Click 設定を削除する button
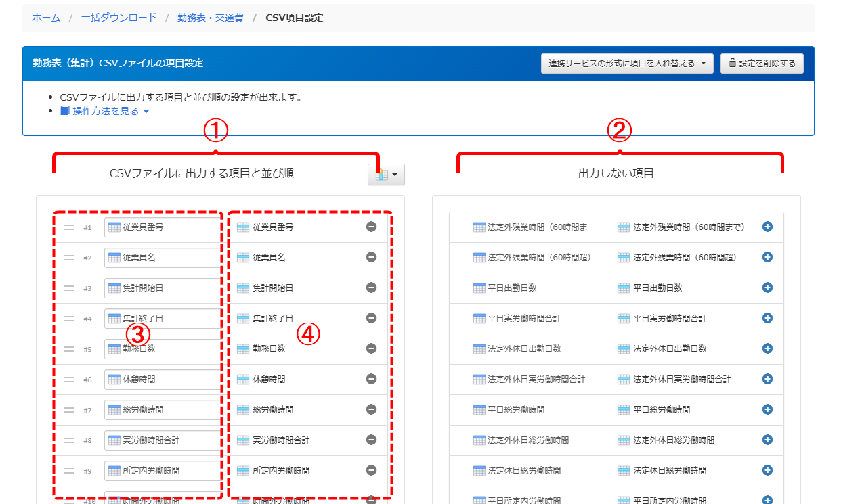The image size is (841, 504). (762, 64)
